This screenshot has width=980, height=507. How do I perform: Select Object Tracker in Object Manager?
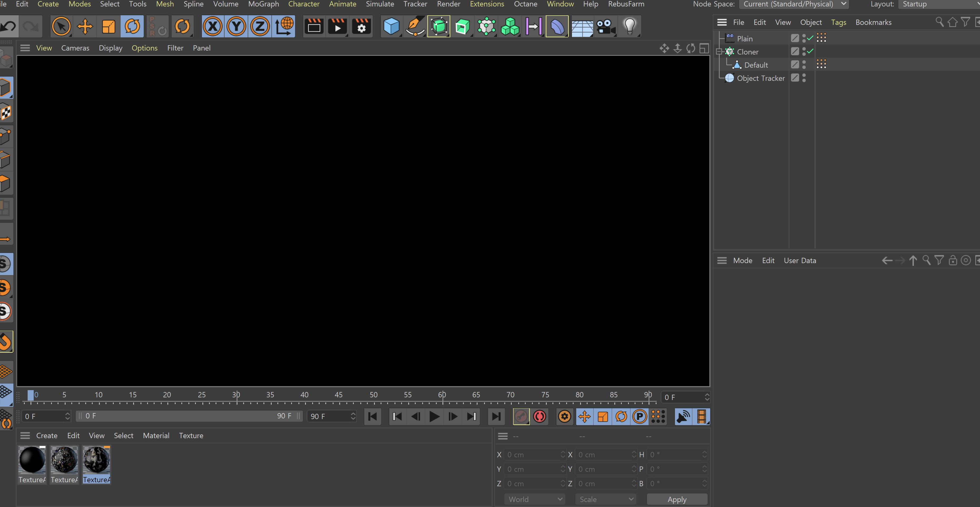[760, 78]
